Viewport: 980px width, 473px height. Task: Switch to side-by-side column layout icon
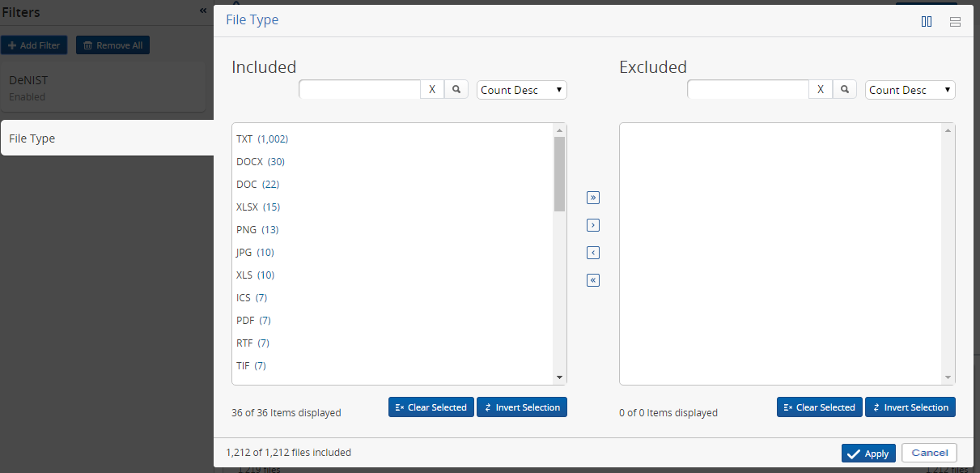[x=927, y=22]
